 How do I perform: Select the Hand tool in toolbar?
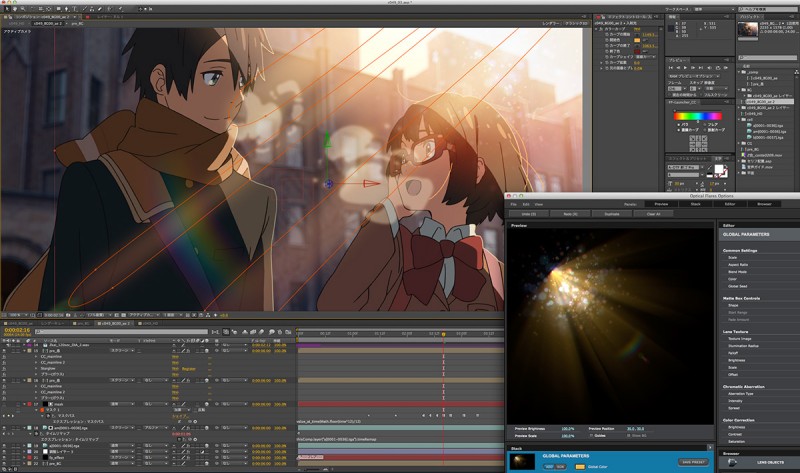[x=15, y=9]
